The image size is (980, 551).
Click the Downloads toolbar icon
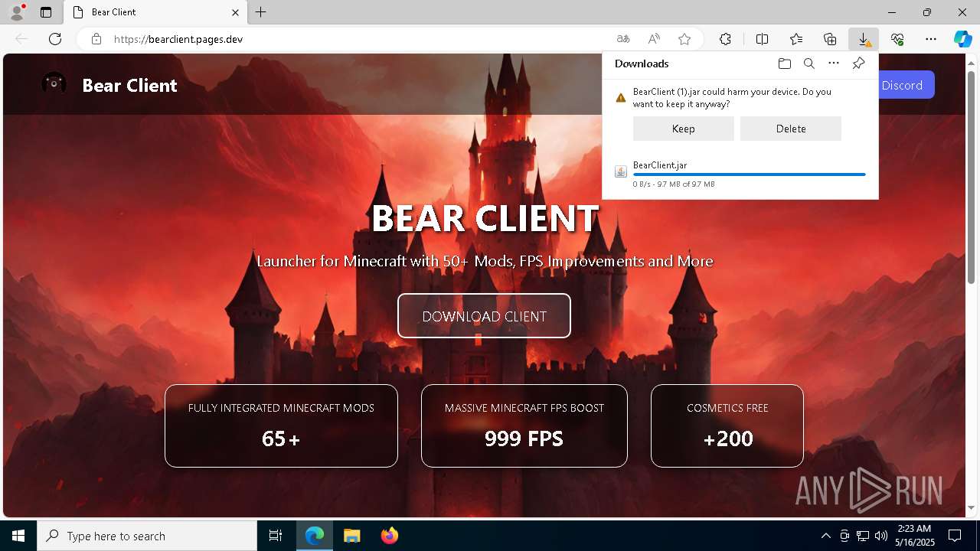(x=864, y=39)
